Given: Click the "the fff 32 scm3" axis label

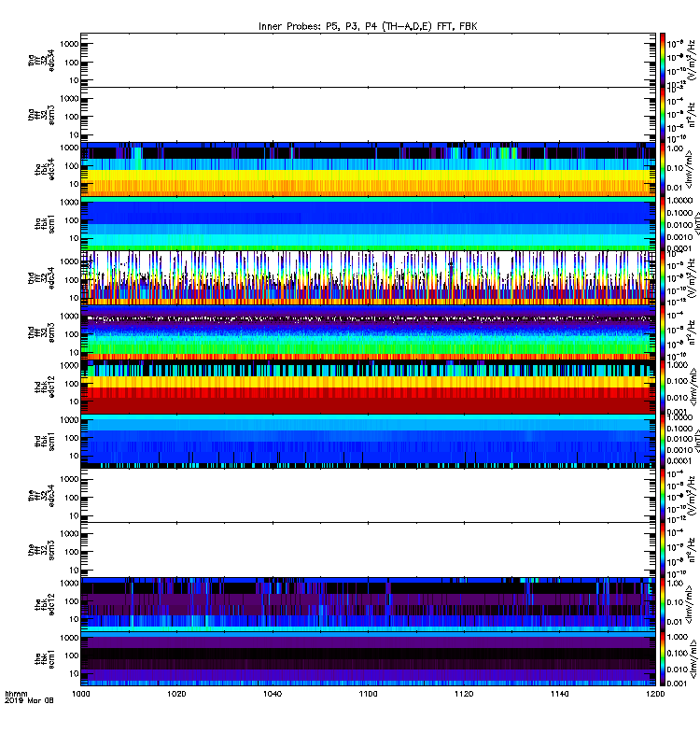Looking at the screenshot, I should 41,550.
